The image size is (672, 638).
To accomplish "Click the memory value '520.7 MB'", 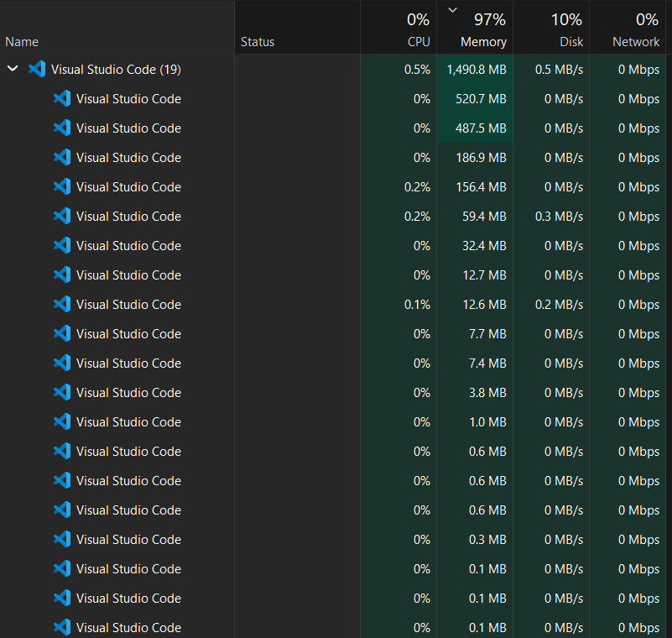I will coord(481,98).
